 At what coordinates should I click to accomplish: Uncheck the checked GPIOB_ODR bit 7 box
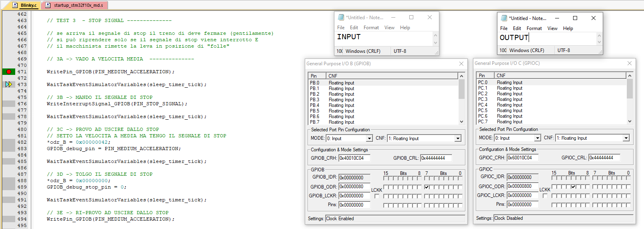[427, 187]
